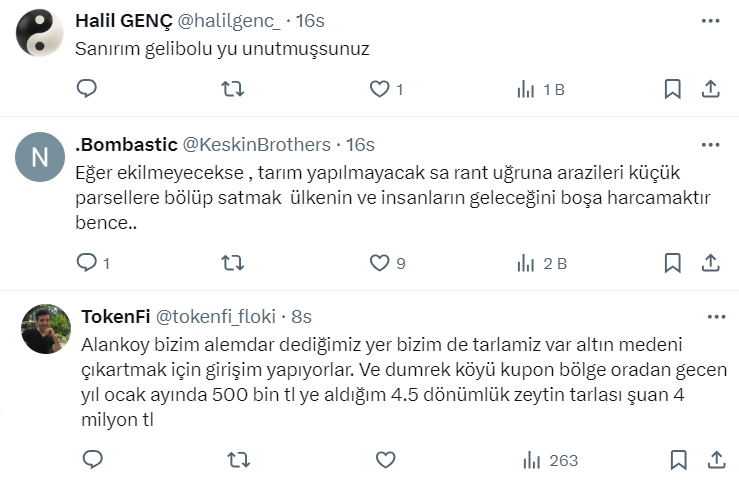739x490 pixels.
Task: Reply to .Bombastic's tweet
Action: 87,263
